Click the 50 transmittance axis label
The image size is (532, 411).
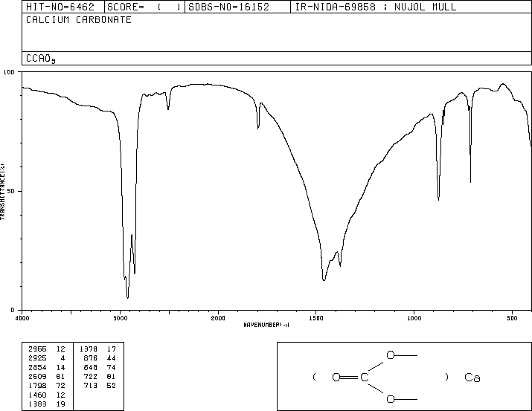click(x=11, y=191)
